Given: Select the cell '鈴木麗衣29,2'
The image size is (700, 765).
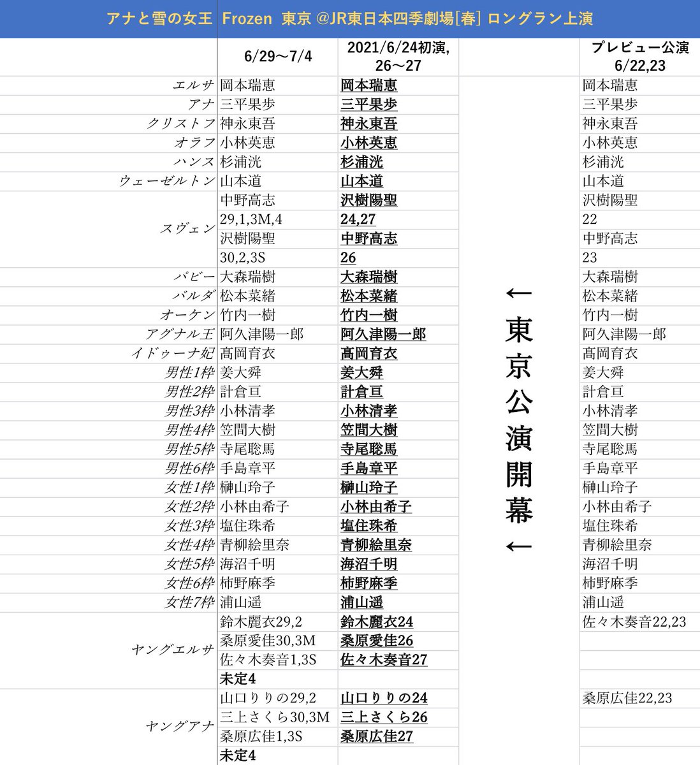Looking at the screenshot, I should [x=278, y=622].
